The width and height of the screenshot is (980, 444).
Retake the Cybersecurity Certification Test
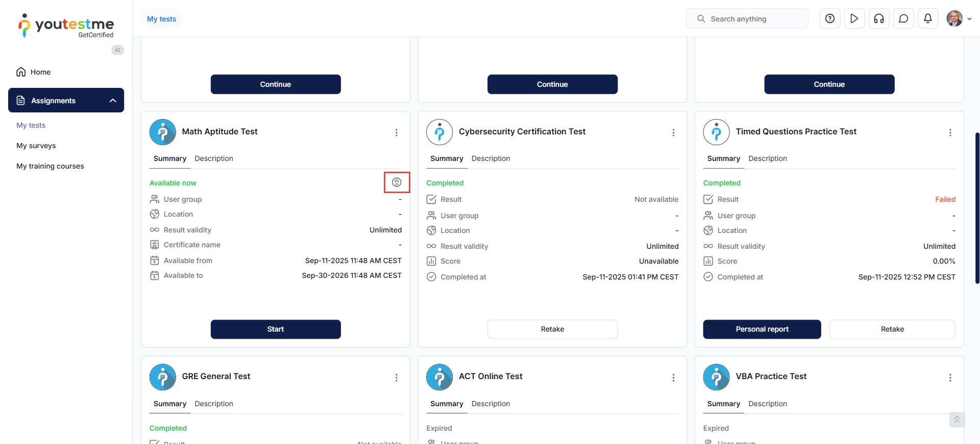[x=552, y=329]
